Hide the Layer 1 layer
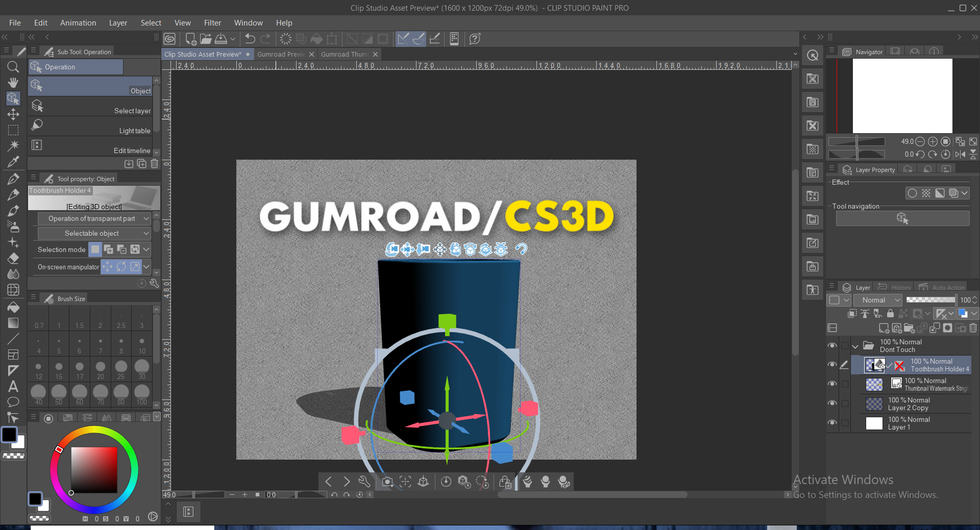This screenshot has width=980, height=530. (832, 423)
